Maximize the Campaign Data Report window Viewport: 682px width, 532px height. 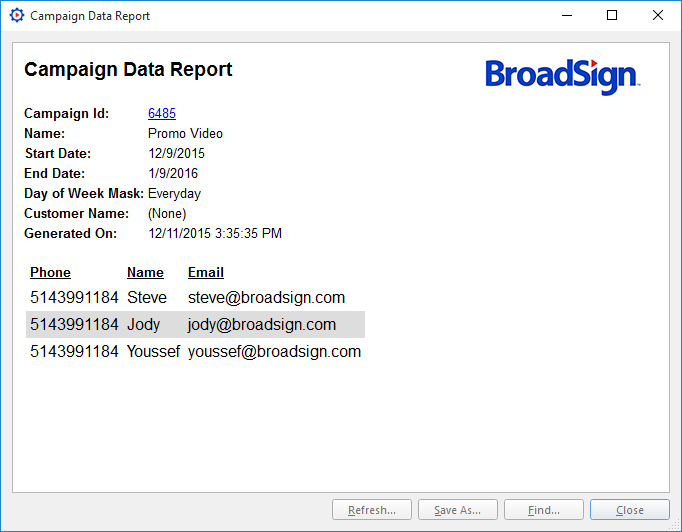tap(612, 16)
